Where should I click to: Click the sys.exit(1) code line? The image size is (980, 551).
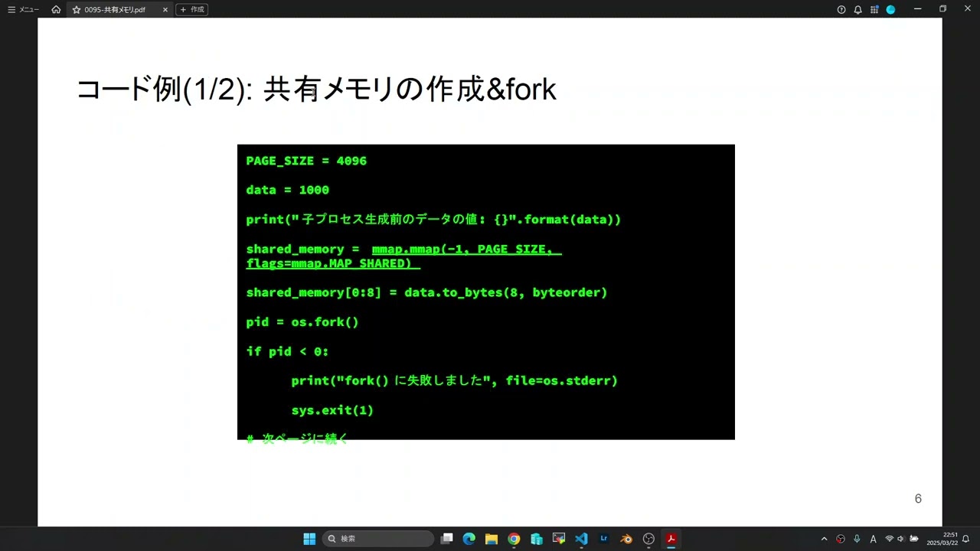[332, 410]
